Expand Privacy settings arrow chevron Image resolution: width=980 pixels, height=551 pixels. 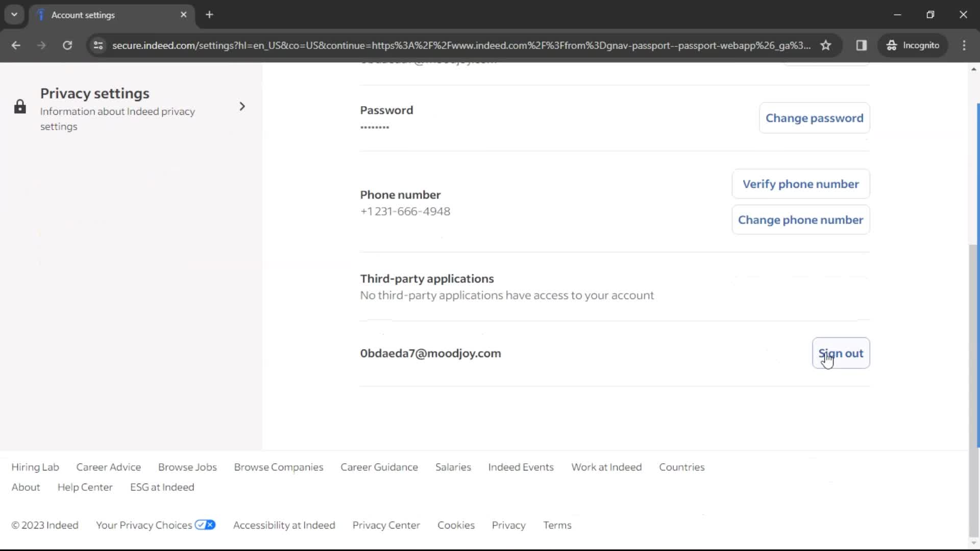242,106
